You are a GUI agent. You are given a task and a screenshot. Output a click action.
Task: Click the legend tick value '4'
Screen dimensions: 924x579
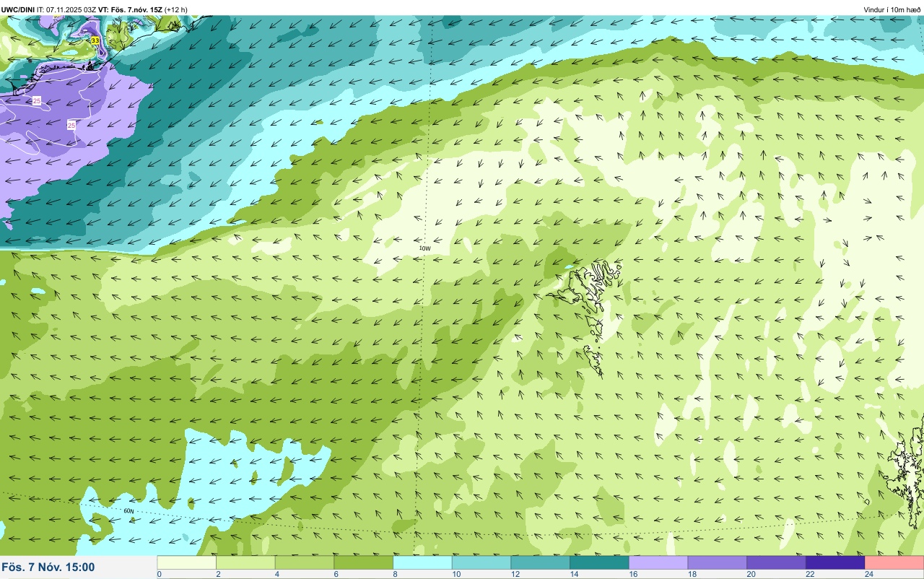pos(276,574)
